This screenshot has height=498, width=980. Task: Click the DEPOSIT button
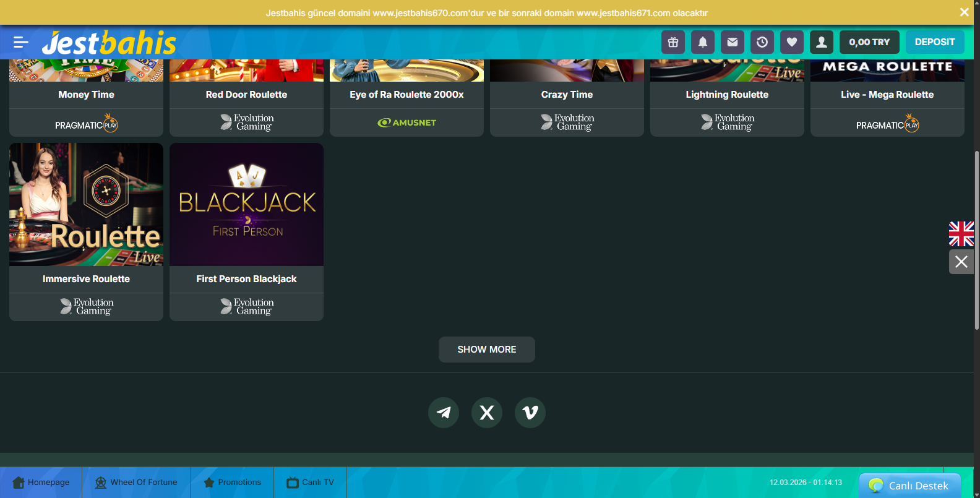935,42
